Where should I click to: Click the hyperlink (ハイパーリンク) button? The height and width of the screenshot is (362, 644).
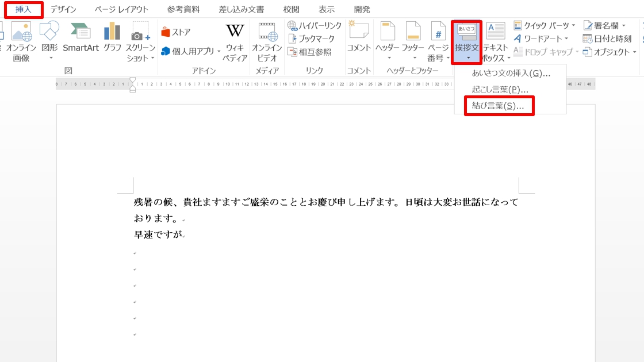click(315, 25)
